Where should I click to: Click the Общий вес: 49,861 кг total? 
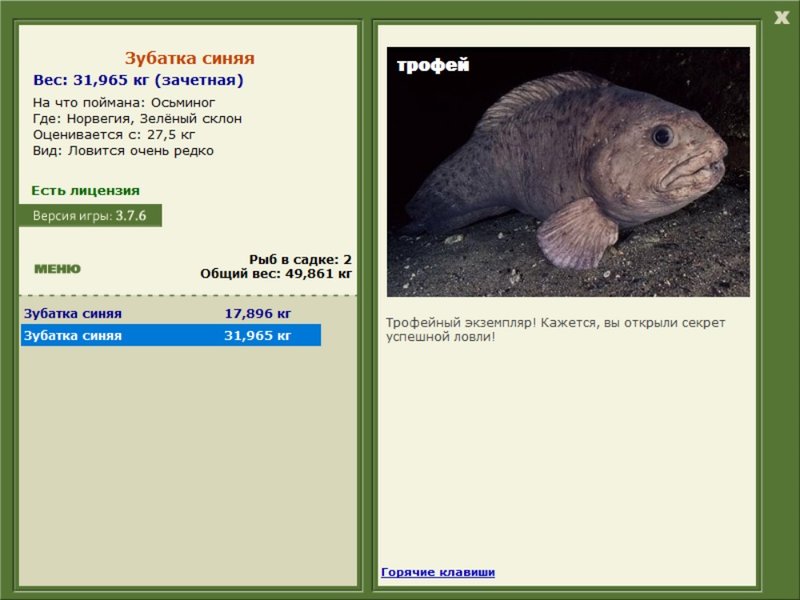(x=276, y=273)
